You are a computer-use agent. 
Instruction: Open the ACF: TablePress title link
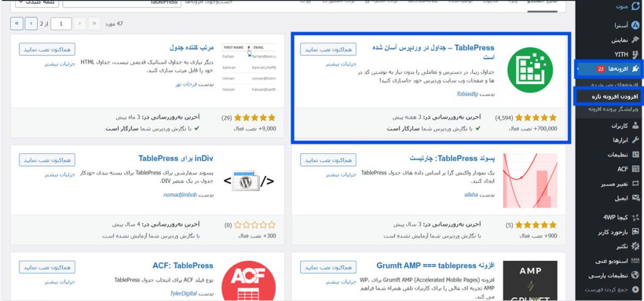(183, 266)
